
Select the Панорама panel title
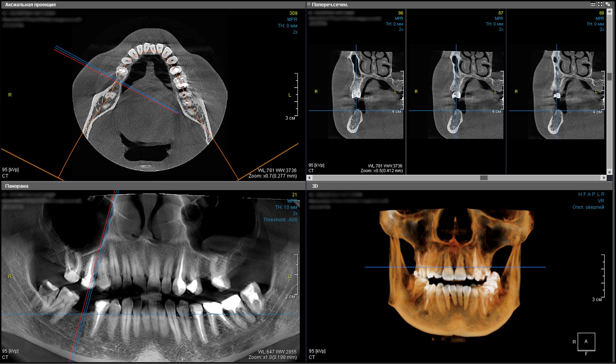[17, 186]
